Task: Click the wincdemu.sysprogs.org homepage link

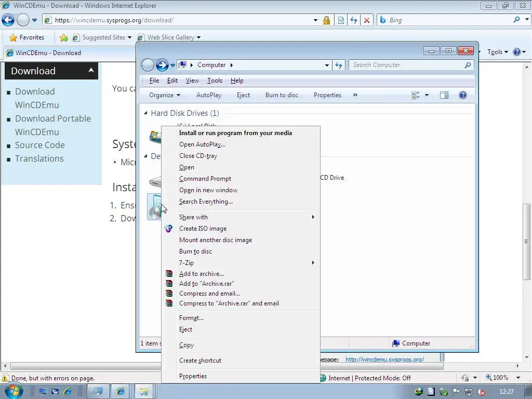Action: (x=384, y=359)
